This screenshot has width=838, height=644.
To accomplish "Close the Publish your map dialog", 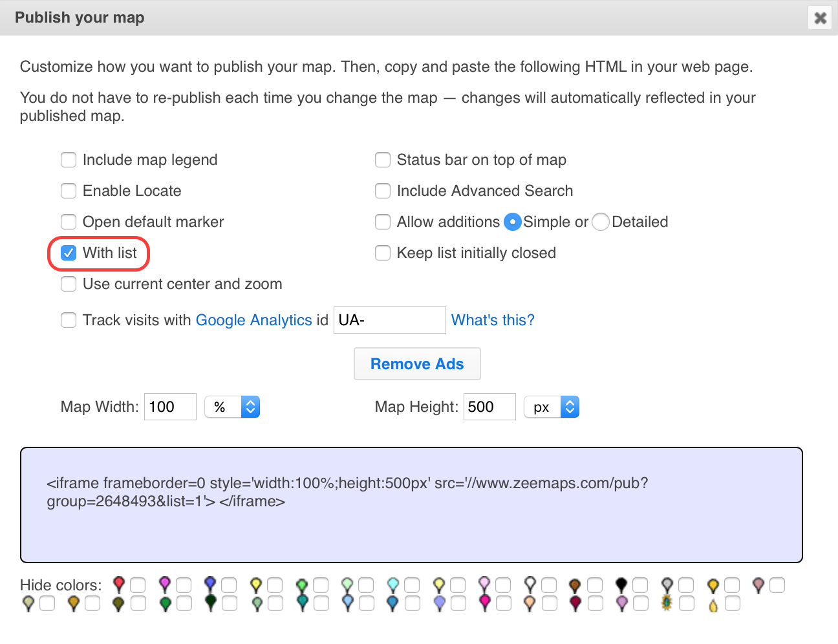I will coord(820,17).
